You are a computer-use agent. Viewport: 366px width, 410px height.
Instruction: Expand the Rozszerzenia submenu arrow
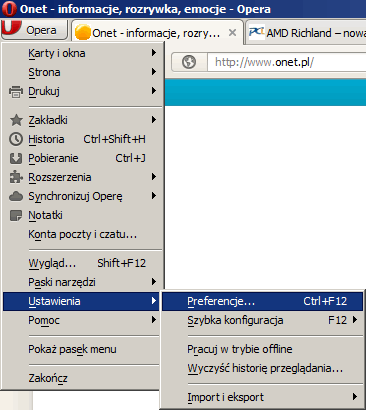(154, 177)
